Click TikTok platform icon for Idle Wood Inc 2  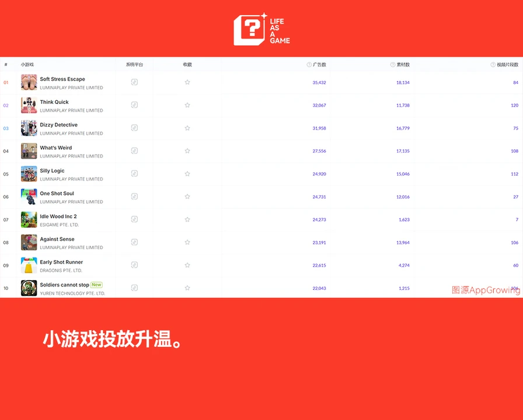point(134,219)
